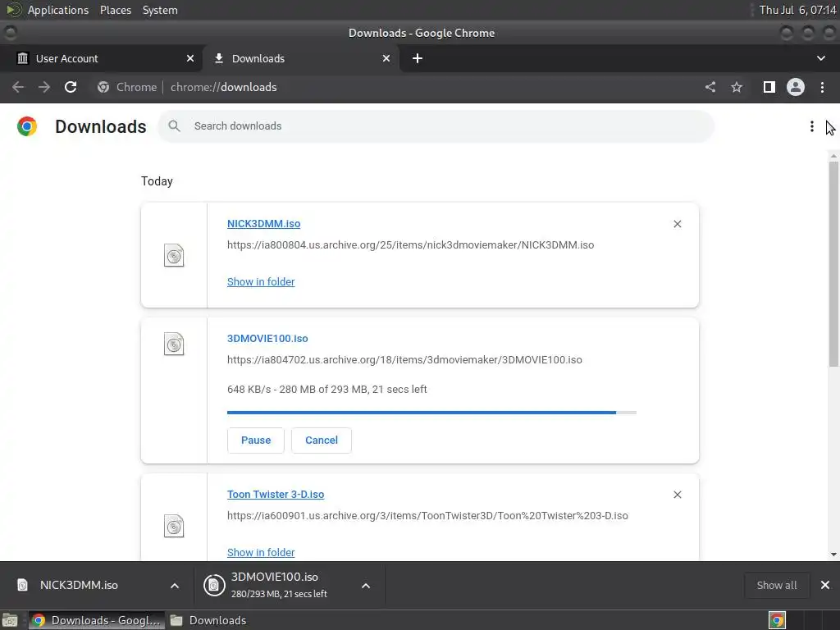This screenshot has height=630, width=840.
Task: Expand options for NICK3DMM.iso in shelf
Action: [x=175, y=586]
